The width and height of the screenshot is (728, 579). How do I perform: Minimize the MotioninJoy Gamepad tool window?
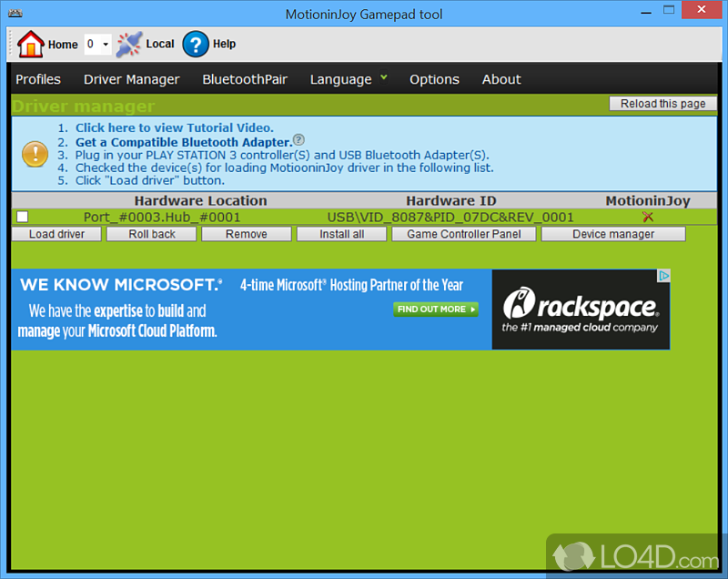tap(646, 11)
